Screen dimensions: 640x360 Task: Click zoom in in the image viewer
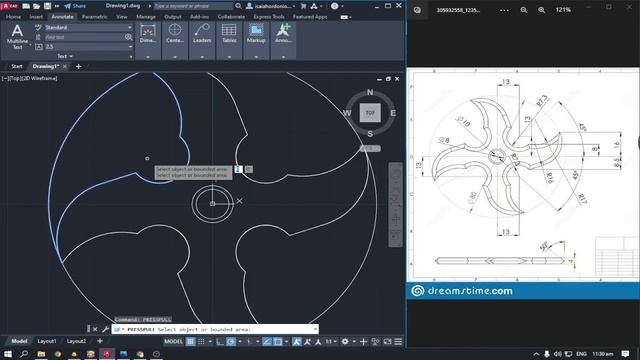(x=542, y=10)
